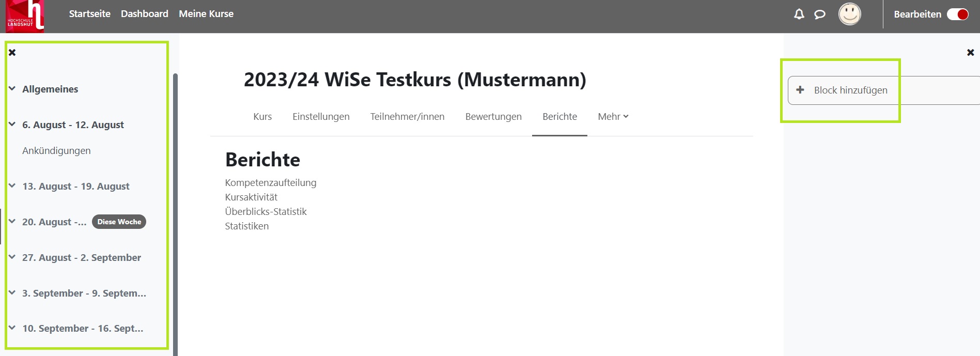980x356 pixels.
Task: Open the Mehr dropdown menu
Action: click(613, 117)
